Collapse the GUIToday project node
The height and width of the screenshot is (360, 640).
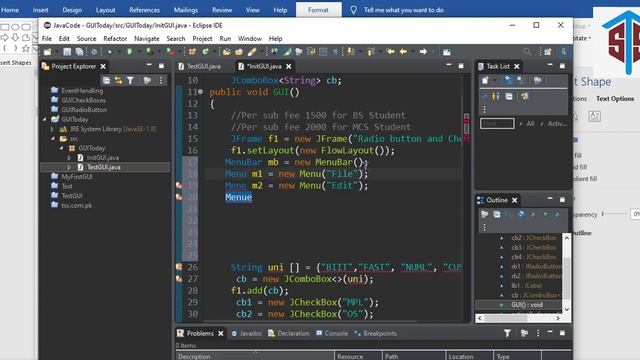[x=44, y=119]
